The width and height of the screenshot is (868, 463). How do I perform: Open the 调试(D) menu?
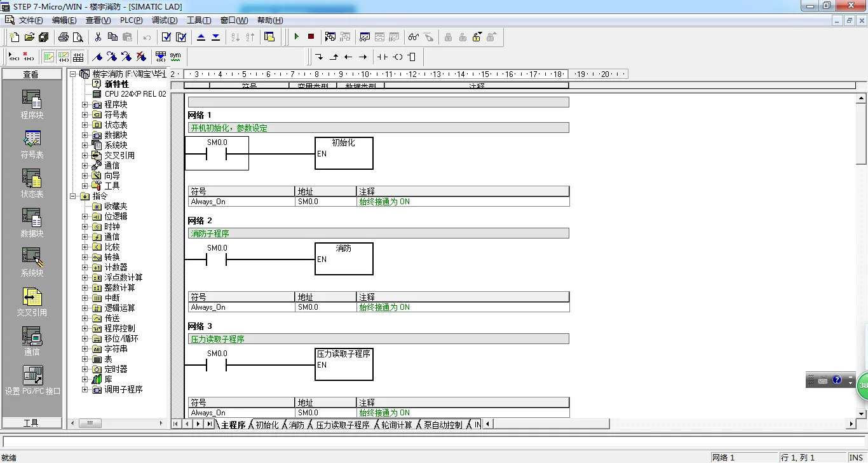(x=165, y=20)
